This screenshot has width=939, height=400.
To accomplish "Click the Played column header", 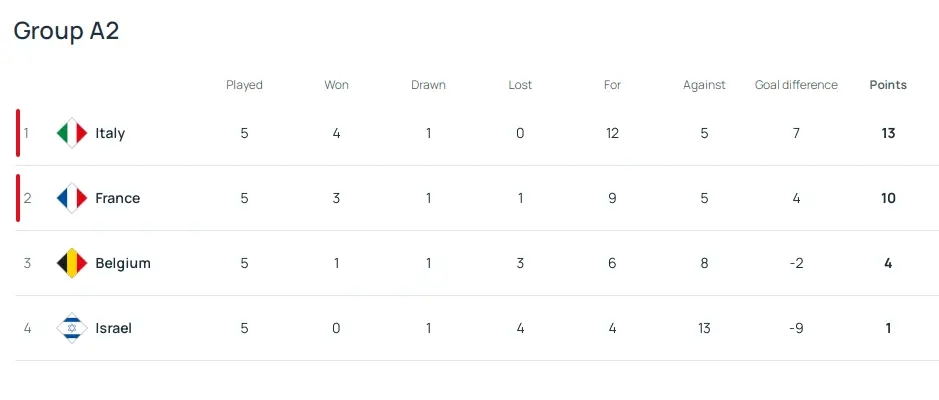I will [x=244, y=85].
